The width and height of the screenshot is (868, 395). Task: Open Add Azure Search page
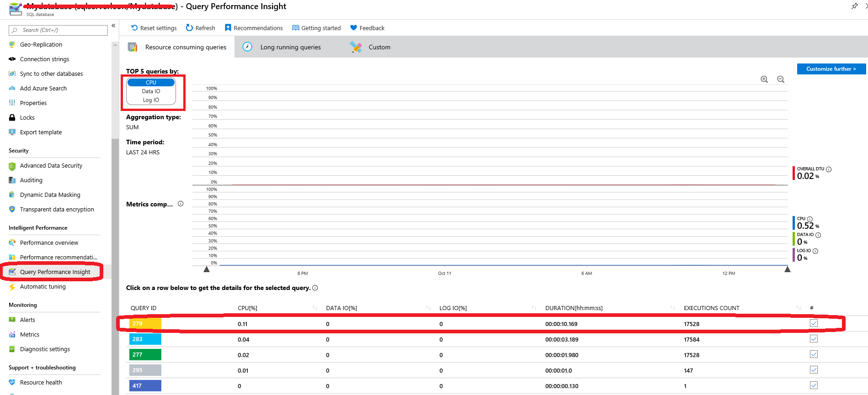(x=43, y=89)
